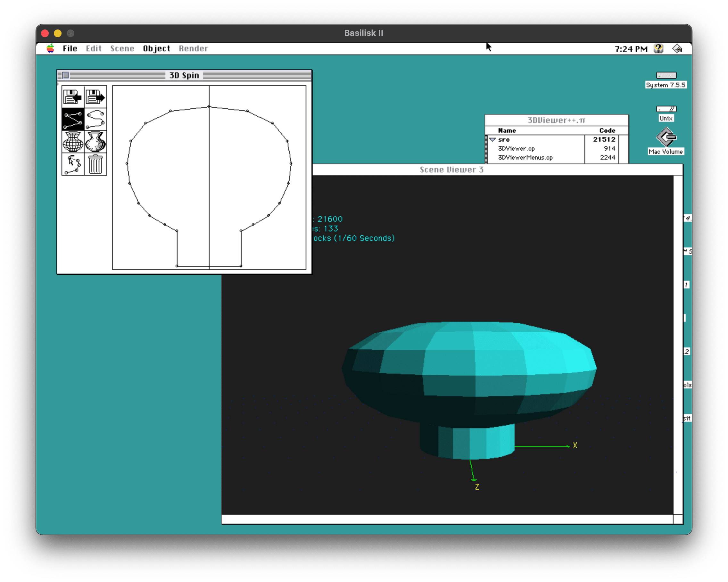The image size is (728, 582).
Task: Choose the wireframe vase render icon
Action: (x=73, y=142)
